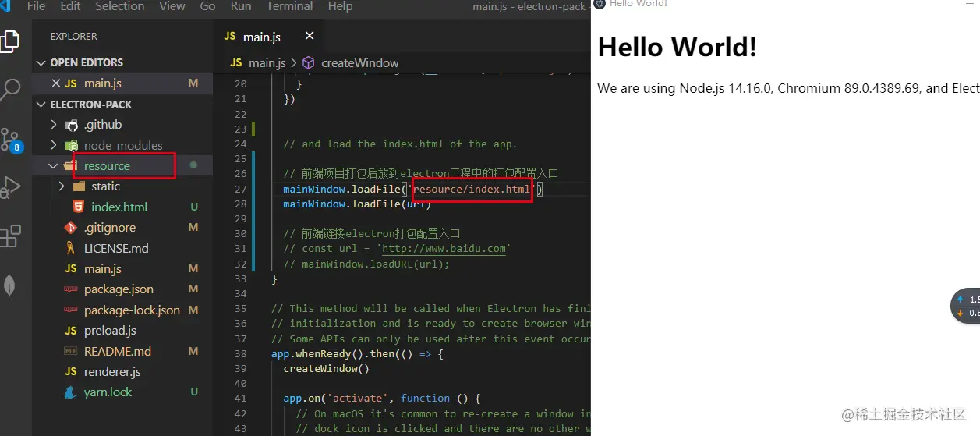Close main.js in Open Editors list
The width and height of the screenshot is (980, 436).
tap(55, 83)
